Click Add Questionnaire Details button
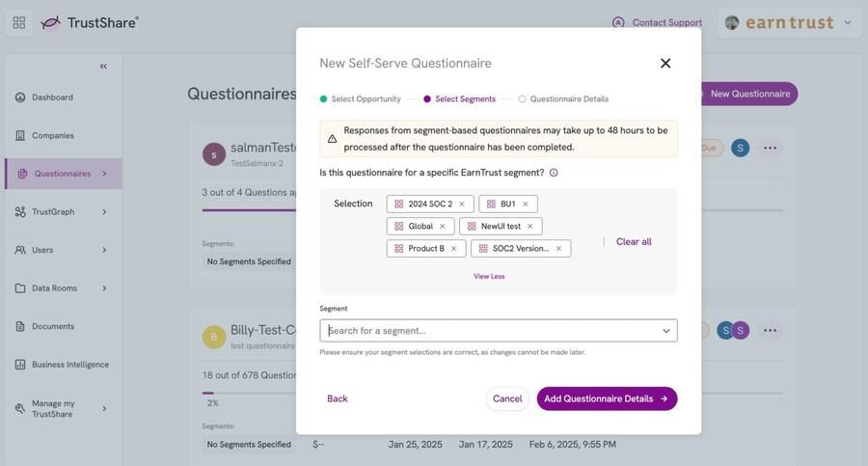 pos(607,399)
